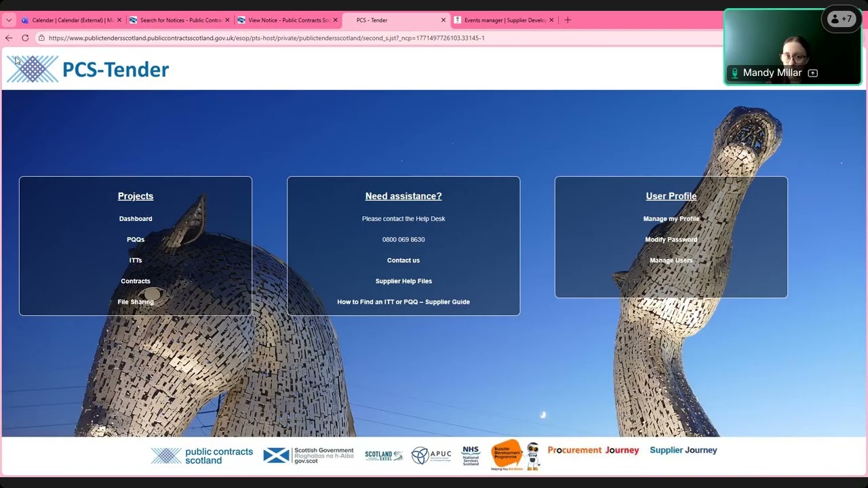Go back with the browser back arrow
The image size is (868, 488).
click(9, 38)
